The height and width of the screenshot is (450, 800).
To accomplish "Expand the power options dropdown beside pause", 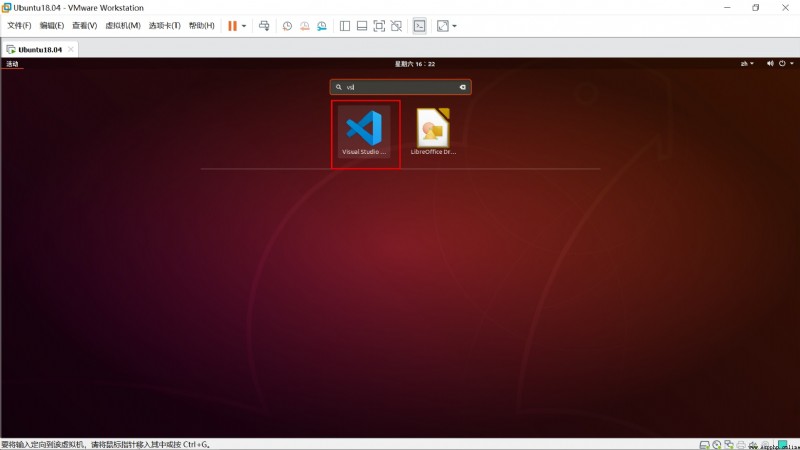I will (x=244, y=26).
